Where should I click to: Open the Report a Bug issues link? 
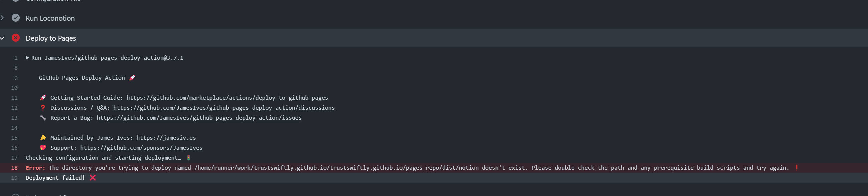coord(199,118)
